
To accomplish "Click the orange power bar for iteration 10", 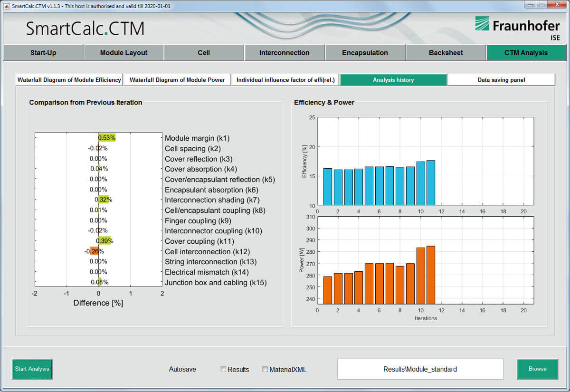I will [420, 276].
